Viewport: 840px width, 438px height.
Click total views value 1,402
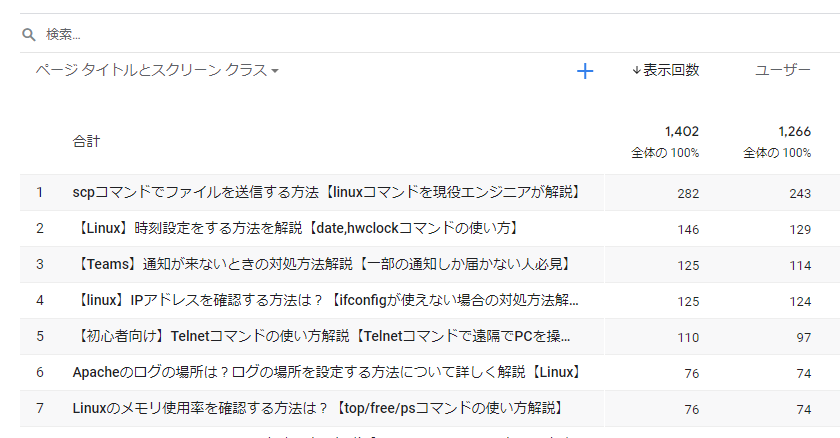pyautogui.click(x=681, y=132)
